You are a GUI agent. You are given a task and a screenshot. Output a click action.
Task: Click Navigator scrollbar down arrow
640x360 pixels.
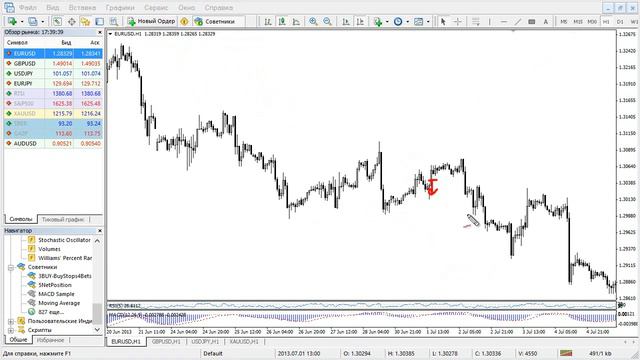pos(97,330)
